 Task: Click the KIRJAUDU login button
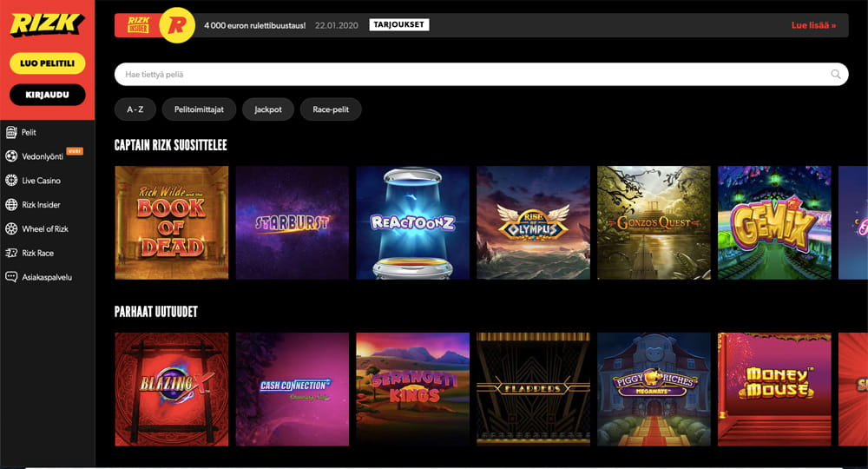point(47,95)
